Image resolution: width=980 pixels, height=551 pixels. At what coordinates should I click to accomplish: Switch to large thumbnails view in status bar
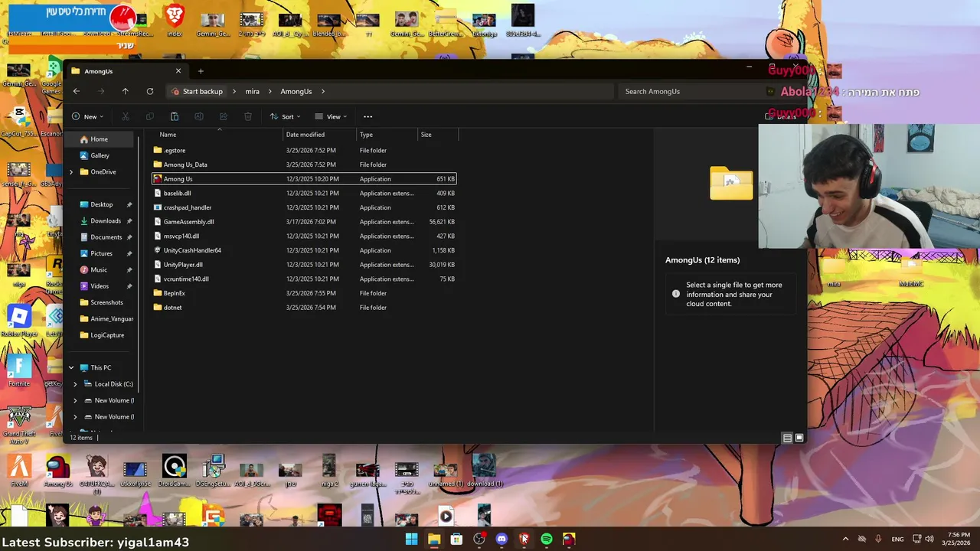pos(799,438)
